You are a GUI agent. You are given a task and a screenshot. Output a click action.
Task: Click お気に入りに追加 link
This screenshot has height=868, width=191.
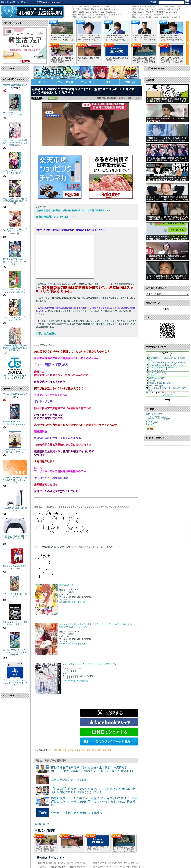coord(154,414)
